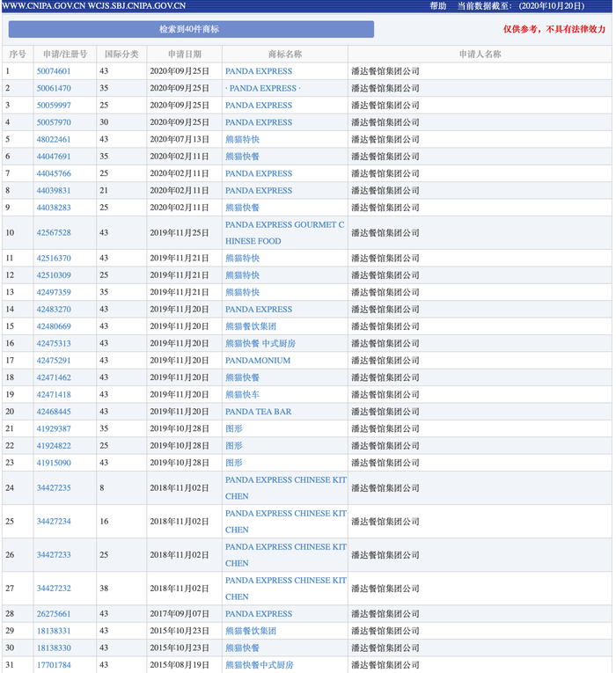Click the 申请日期 column header
The image size is (616, 673).
184,54
